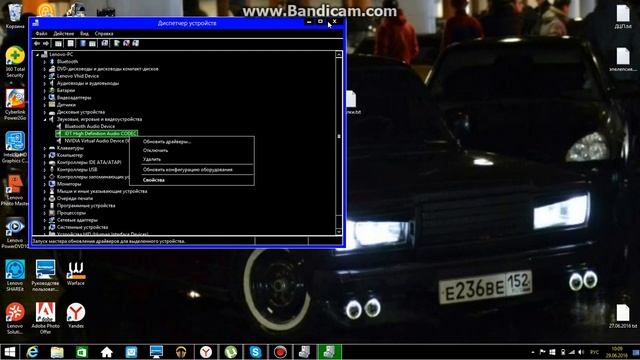Click the Мониторы category icon
The height and width of the screenshot is (360, 640).
coord(52,184)
